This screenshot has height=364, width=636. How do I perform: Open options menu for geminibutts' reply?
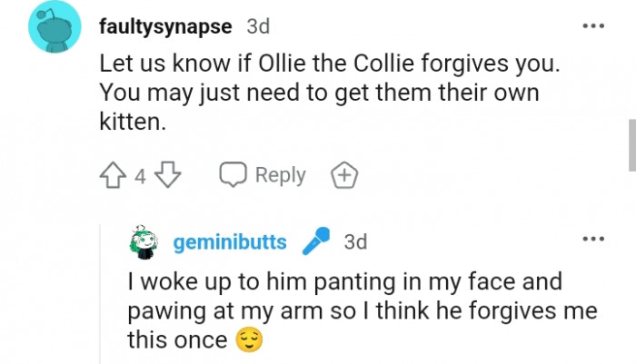coord(592,240)
